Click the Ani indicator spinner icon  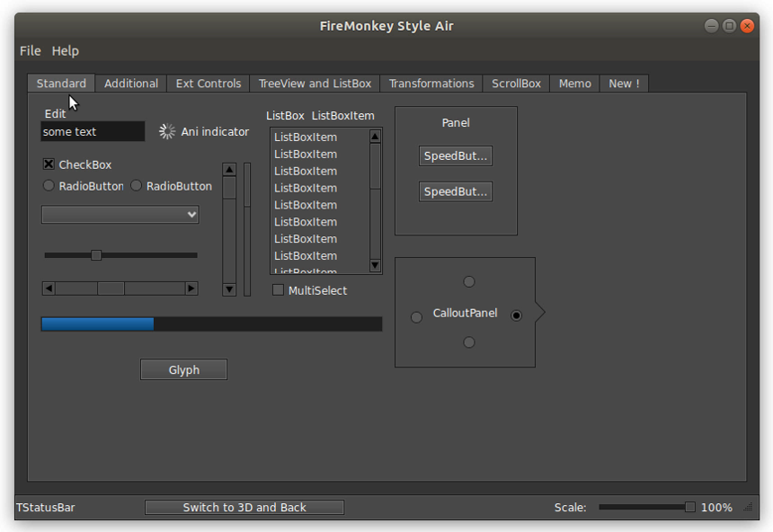(167, 131)
